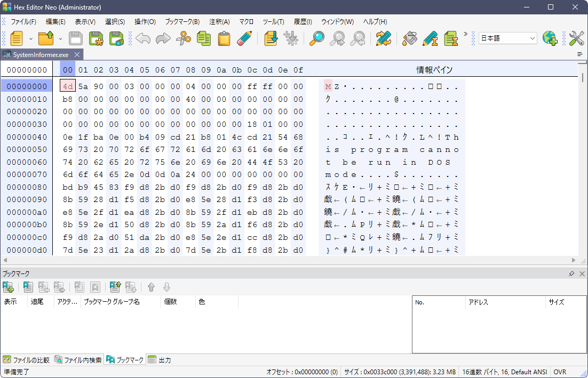Click the 情報ペイン column header

pos(434,70)
